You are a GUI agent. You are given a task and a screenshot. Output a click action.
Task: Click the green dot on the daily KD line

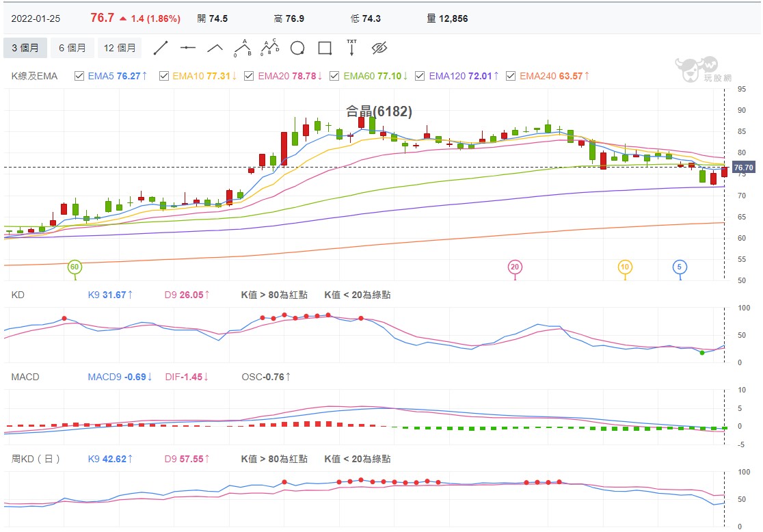click(701, 352)
